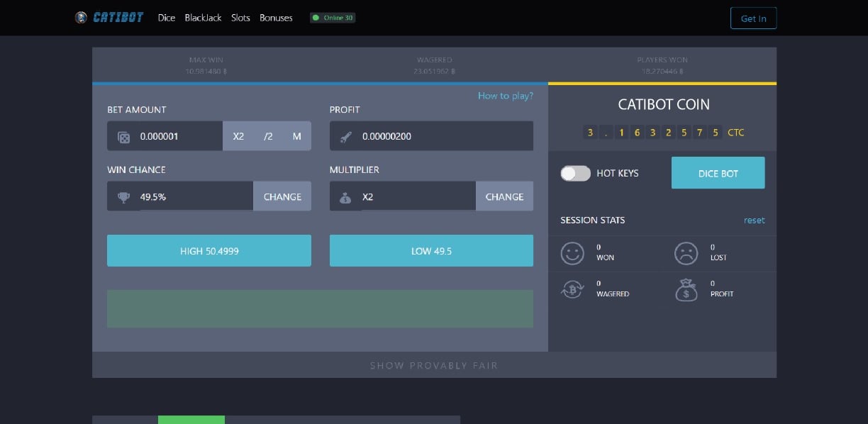Click the bitcoin WAGERED icon

pos(572,289)
